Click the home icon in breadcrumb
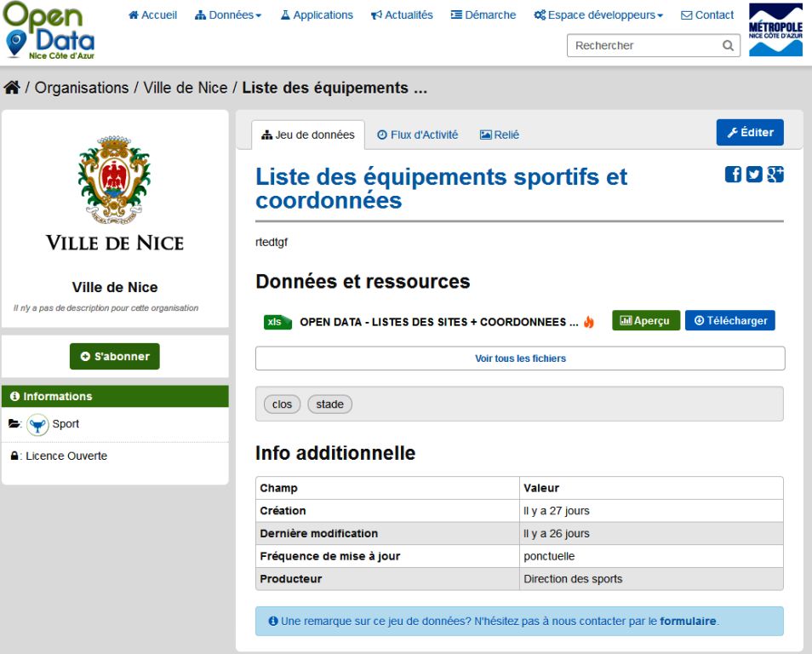 click(x=12, y=88)
